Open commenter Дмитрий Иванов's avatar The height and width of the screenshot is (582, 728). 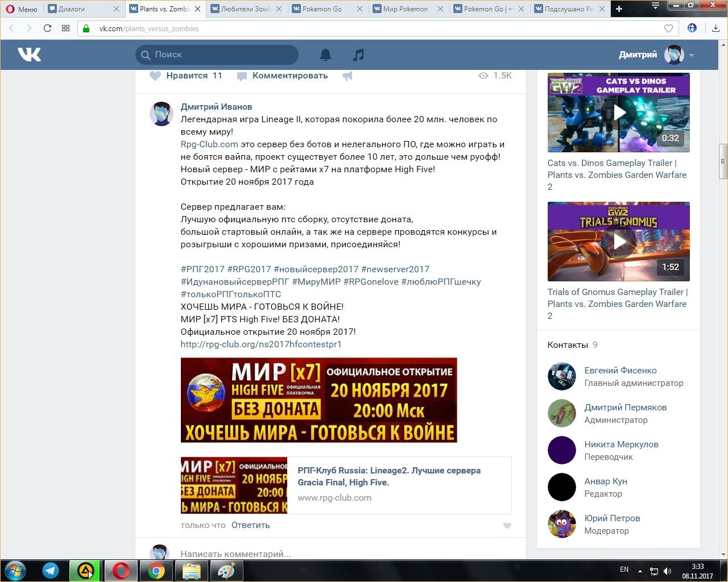coord(162,114)
